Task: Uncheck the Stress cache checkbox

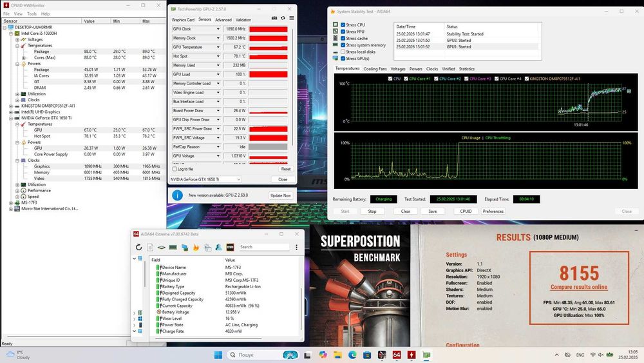Action: (343, 38)
